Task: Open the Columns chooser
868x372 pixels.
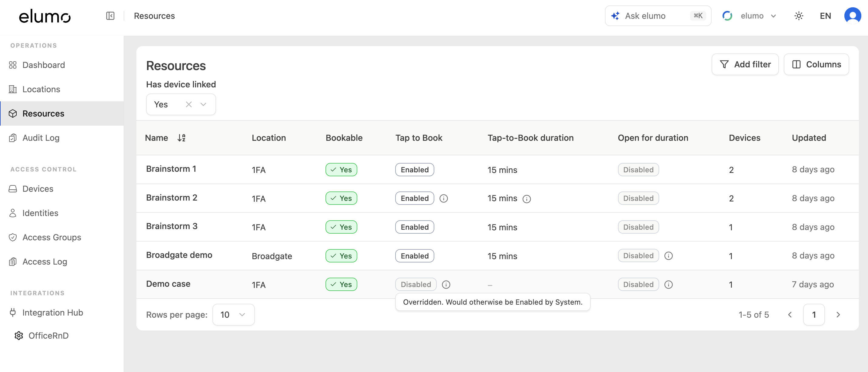Action: (816, 64)
